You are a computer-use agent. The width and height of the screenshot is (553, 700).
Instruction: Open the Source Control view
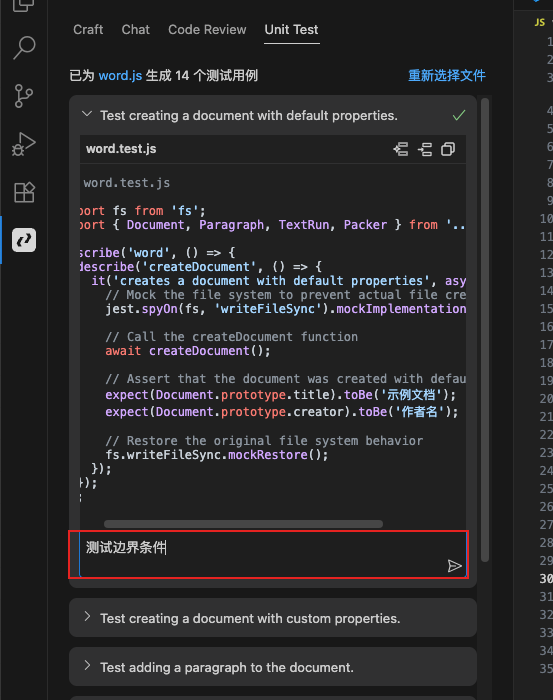pos(24,96)
